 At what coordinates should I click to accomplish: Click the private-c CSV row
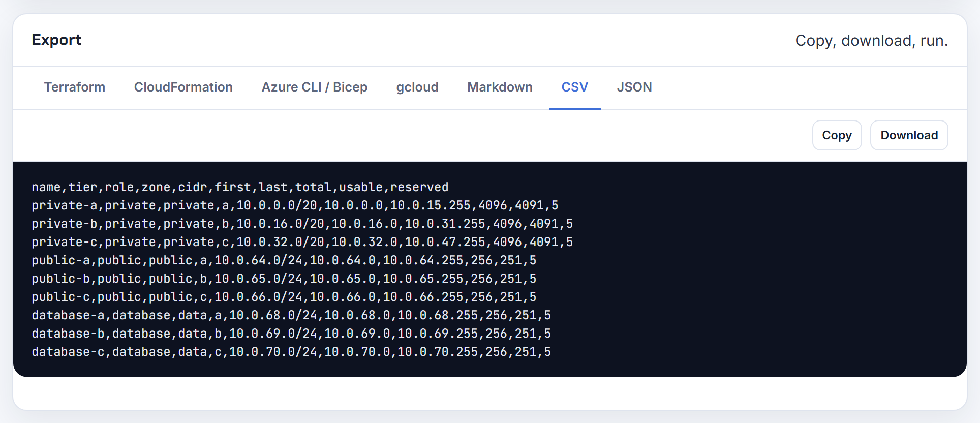click(x=302, y=242)
